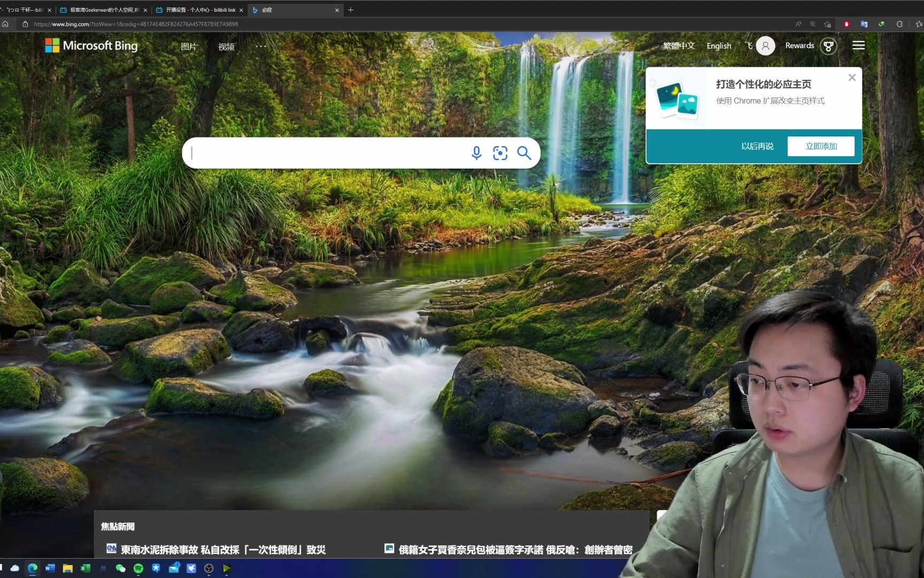Click the zoom magnifier in address bar
This screenshot has height=578, width=924.
click(813, 24)
